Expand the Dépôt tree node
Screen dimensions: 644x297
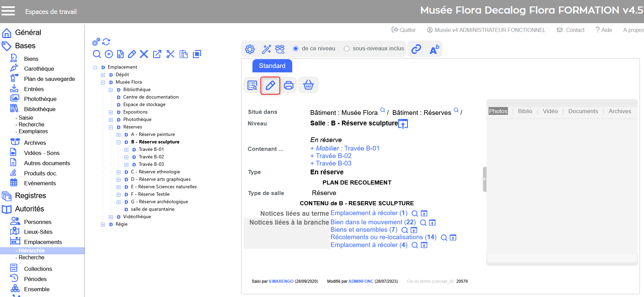point(103,75)
